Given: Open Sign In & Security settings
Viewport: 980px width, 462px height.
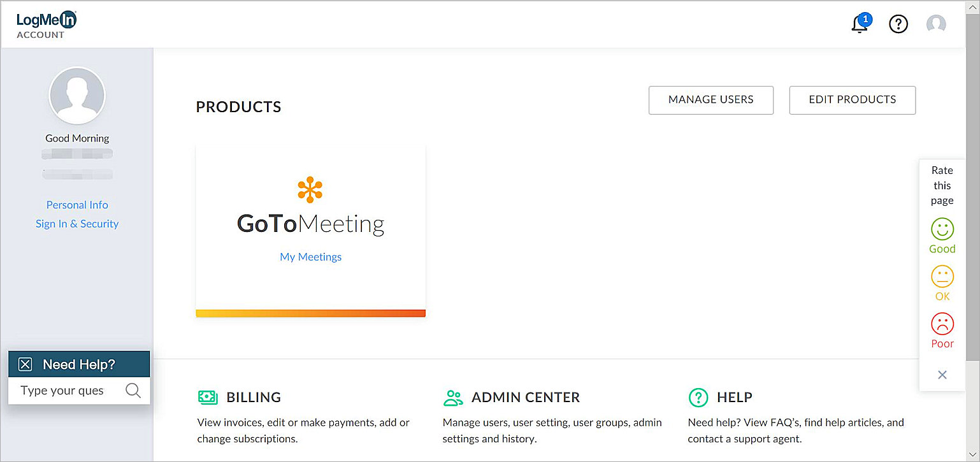Looking at the screenshot, I should pyautogui.click(x=77, y=223).
